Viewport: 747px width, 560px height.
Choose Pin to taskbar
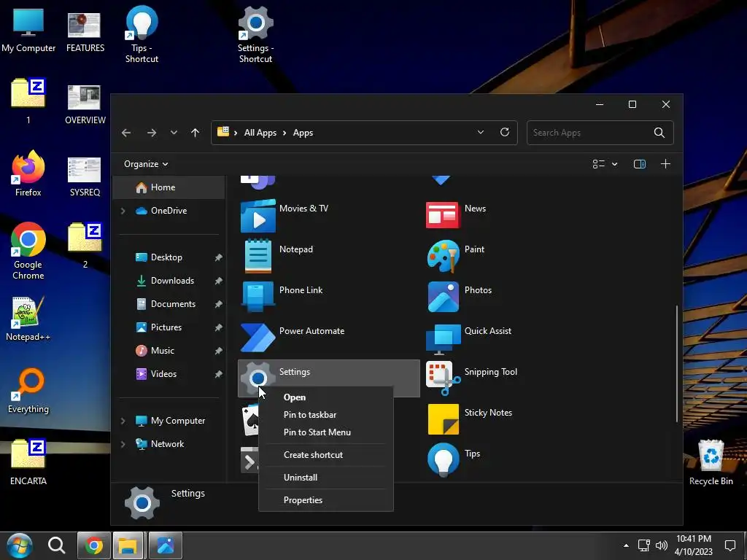[326, 415]
